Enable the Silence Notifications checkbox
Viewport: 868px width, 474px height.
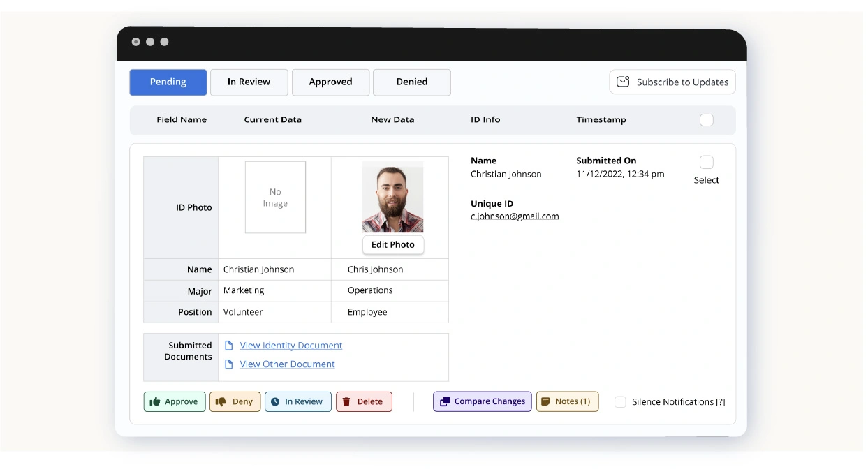click(x=620, y=402)
